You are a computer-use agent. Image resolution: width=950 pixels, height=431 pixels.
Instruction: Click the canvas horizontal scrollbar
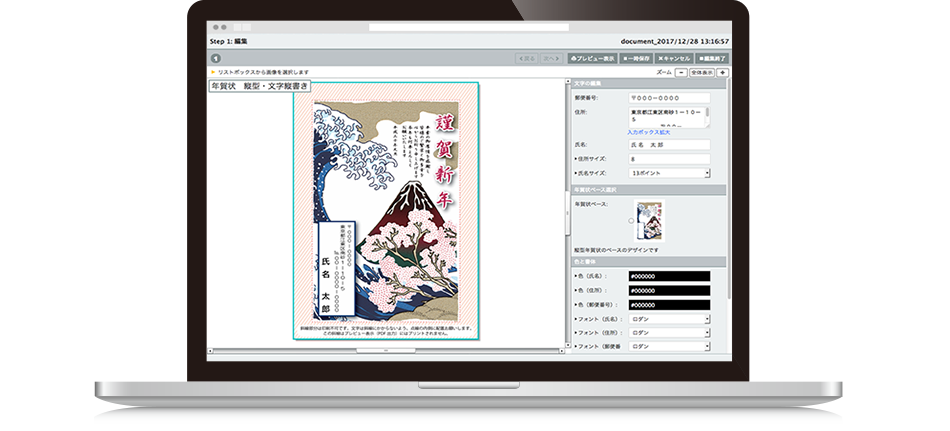(x=386, y=350)
